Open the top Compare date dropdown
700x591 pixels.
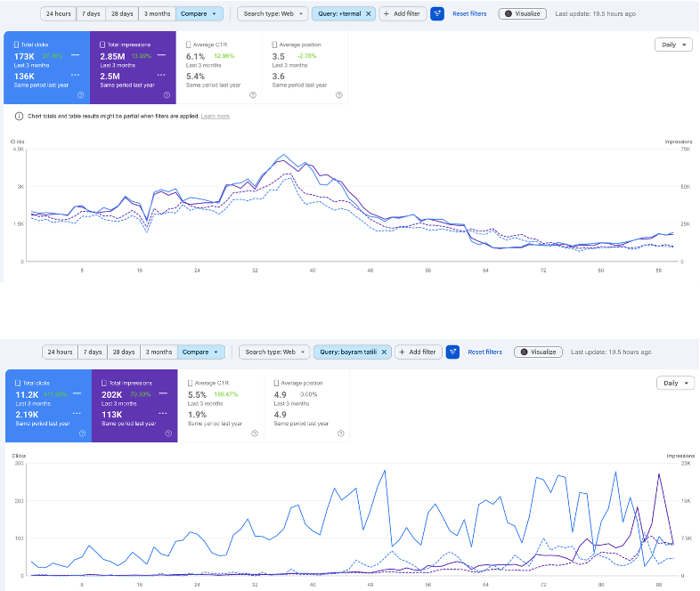(199, 14)
